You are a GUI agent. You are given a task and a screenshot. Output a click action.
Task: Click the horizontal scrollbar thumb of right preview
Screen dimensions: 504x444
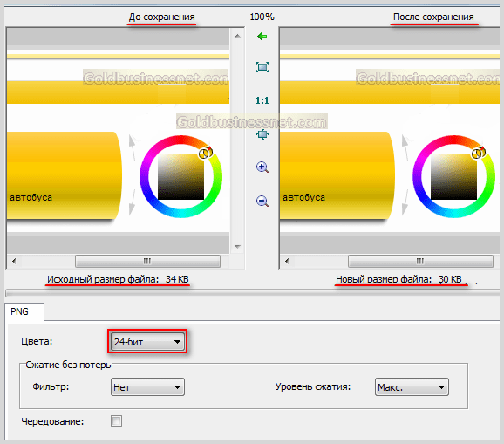click(420, 261)
